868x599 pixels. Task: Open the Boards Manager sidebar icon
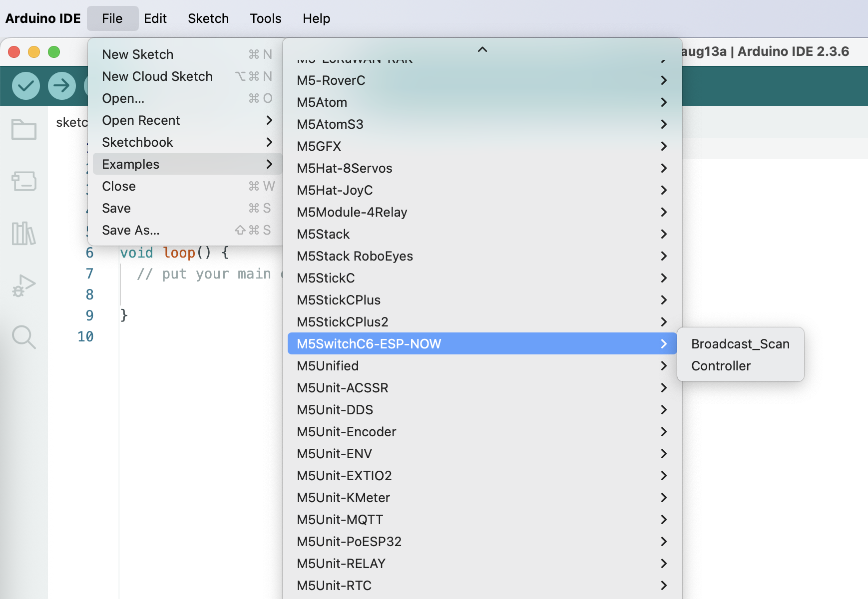[24, 181]
